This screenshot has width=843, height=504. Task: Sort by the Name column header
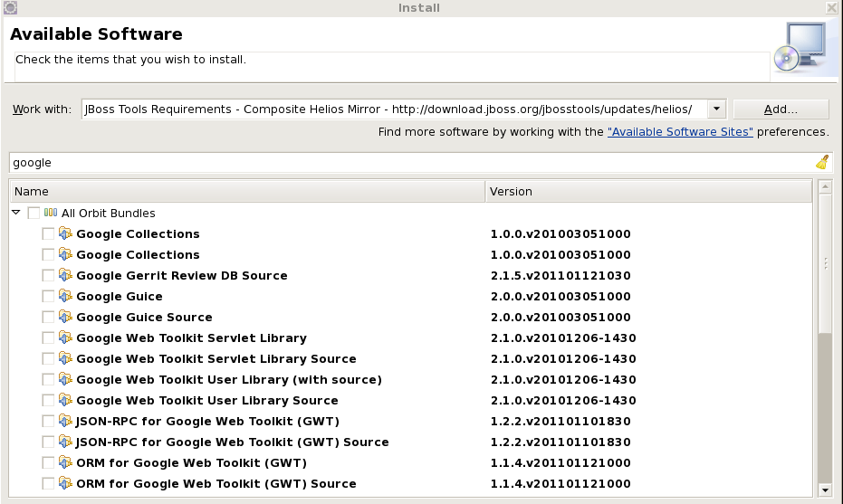(246, 192)
